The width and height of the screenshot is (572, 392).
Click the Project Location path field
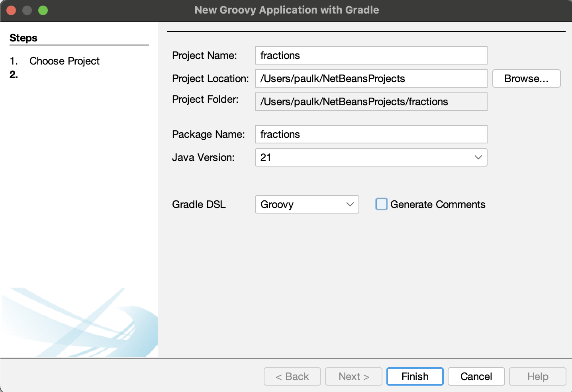click(x=370, y=78)
